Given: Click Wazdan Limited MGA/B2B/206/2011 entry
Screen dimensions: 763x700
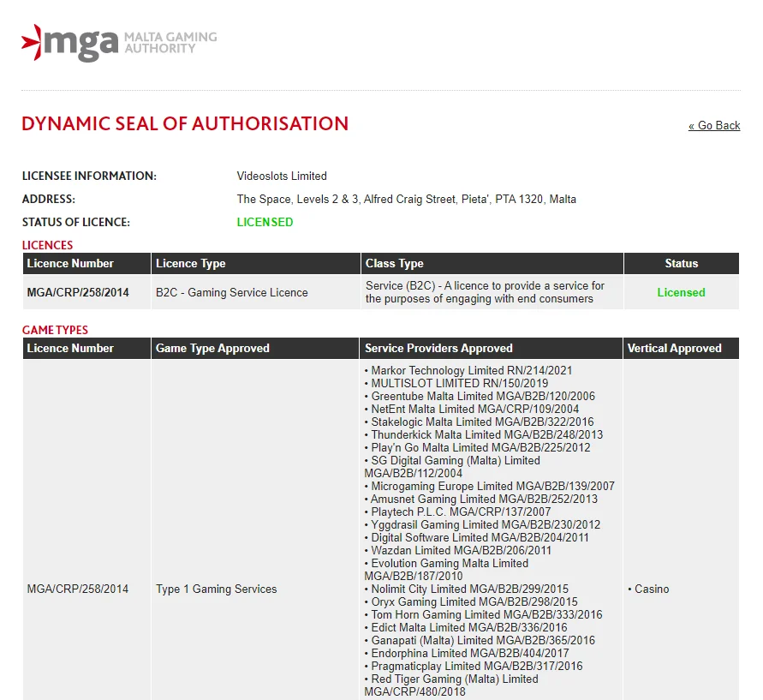Looking at the screenshot, I should pyautogui.click(x=458, y=550).
